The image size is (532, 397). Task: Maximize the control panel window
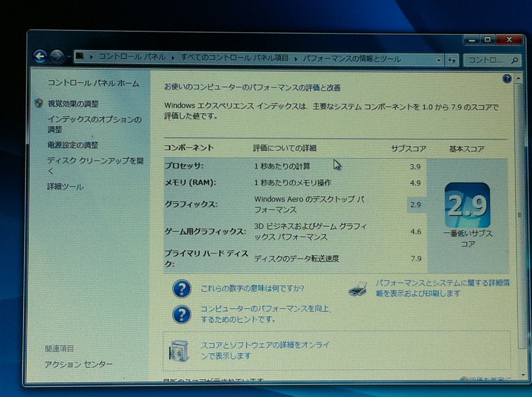tap(488, 39)
